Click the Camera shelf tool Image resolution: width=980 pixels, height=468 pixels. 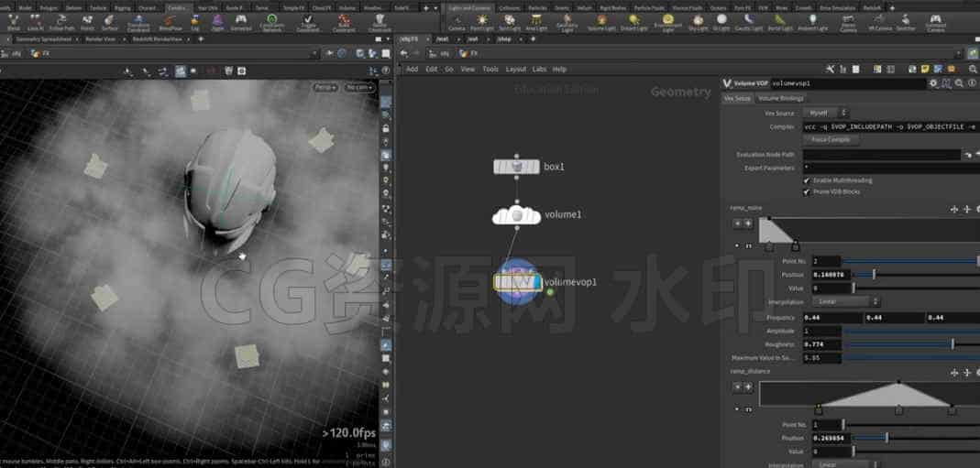[457, 23]
